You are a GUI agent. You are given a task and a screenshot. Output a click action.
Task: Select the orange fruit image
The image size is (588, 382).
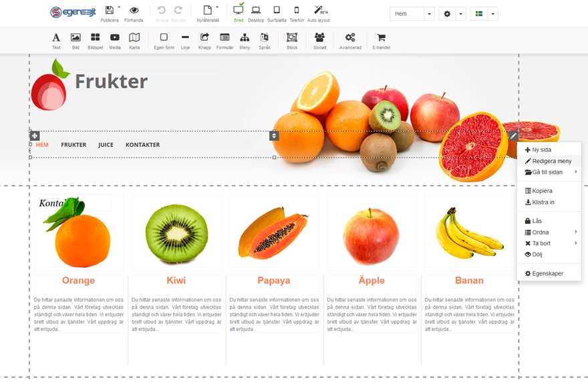(x=79, y=232)
